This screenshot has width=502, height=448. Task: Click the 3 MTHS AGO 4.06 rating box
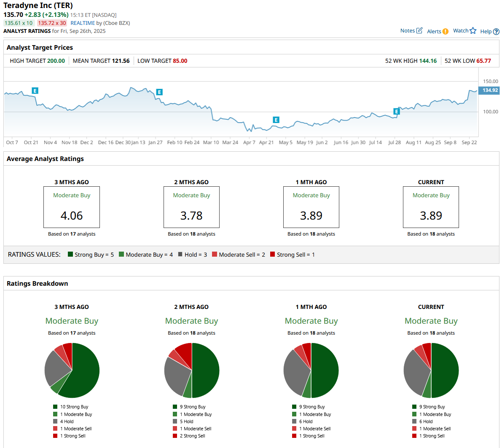72,207
